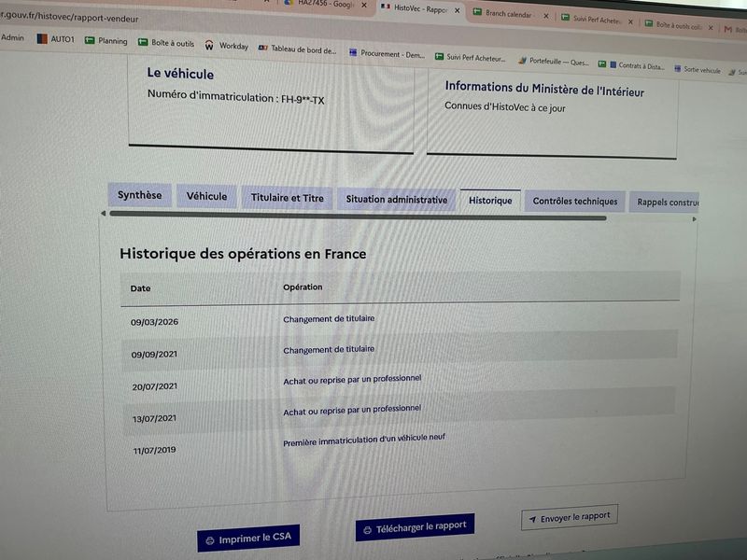
Task: Open the Planning bookmark
Action: [x=106, y=41]
